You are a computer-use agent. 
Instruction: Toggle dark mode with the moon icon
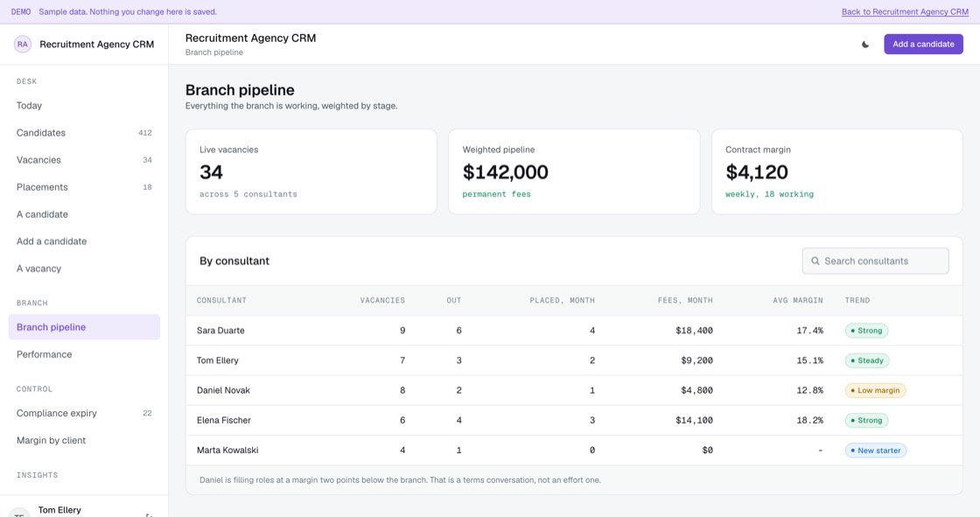point(865,45)
